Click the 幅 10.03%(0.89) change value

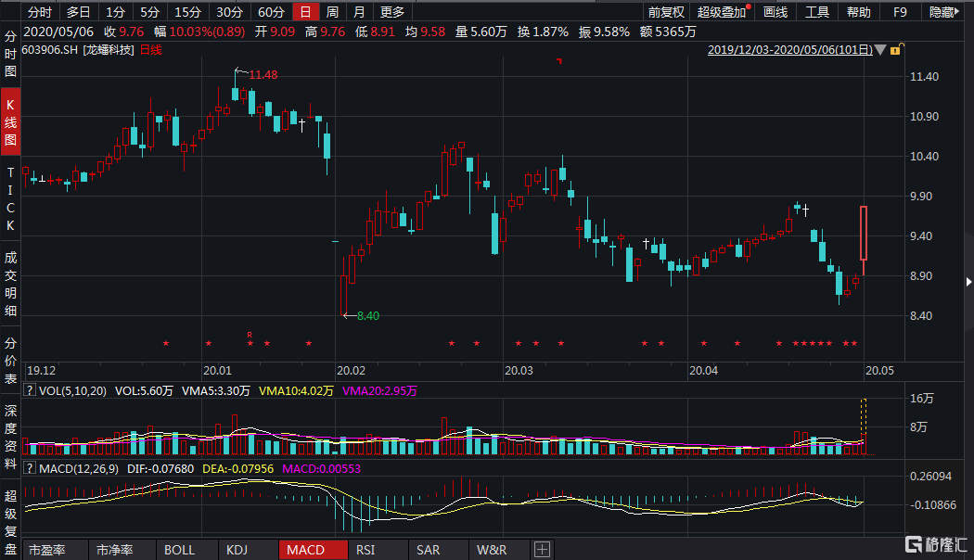[x=199, y=32]
